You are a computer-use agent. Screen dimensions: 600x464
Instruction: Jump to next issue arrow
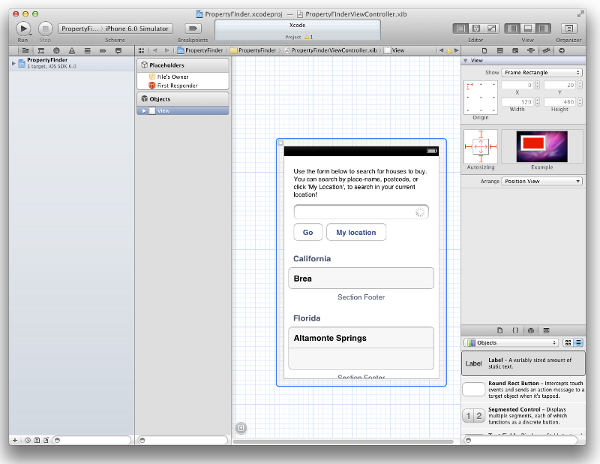456,50
